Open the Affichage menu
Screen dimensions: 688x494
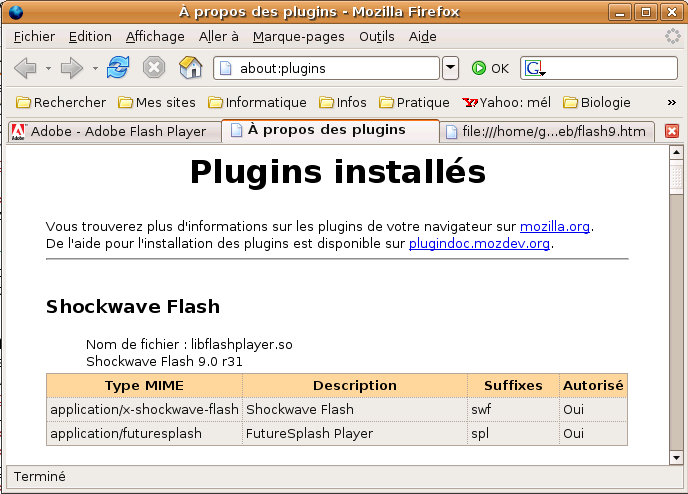click(155, 36)
